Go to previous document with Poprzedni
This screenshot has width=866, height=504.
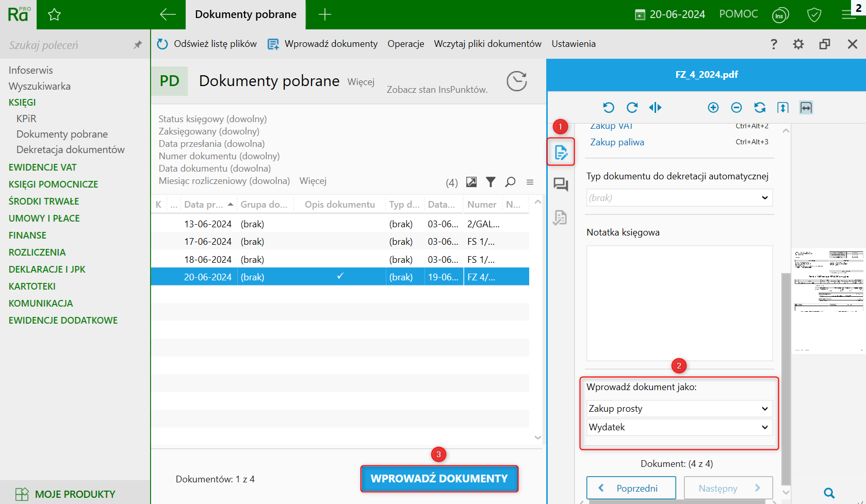[x=631, y=488]
